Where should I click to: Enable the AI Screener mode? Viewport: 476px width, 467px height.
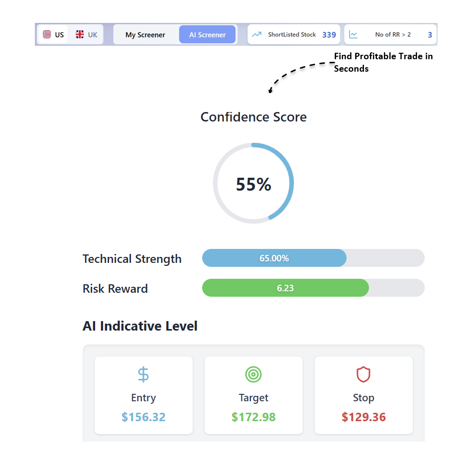[x=208, y=34]
